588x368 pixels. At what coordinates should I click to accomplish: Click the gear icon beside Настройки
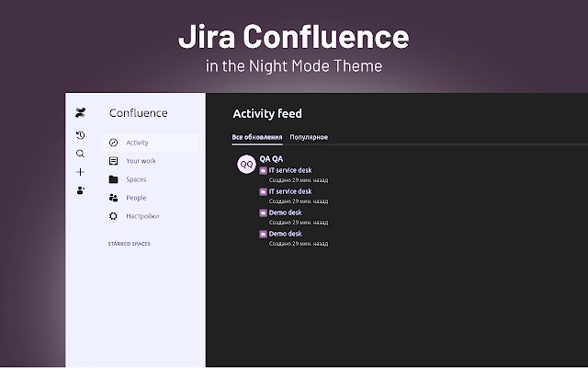(113, 216)
